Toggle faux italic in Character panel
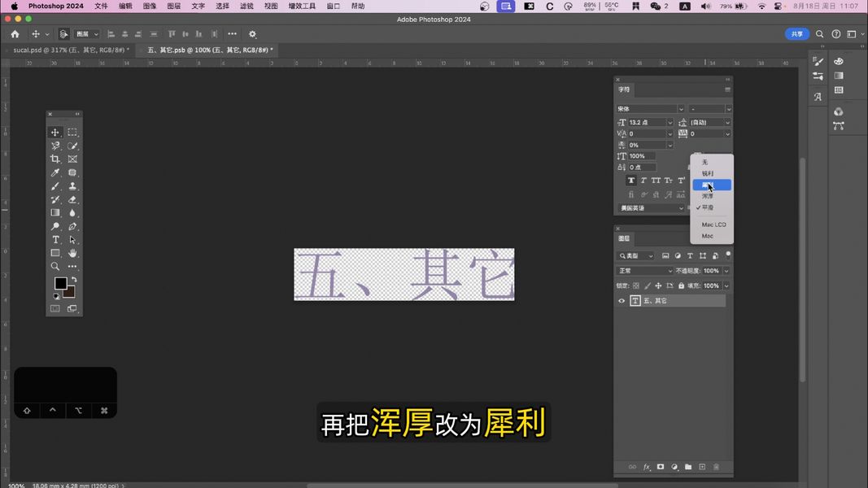 (643, 181)
